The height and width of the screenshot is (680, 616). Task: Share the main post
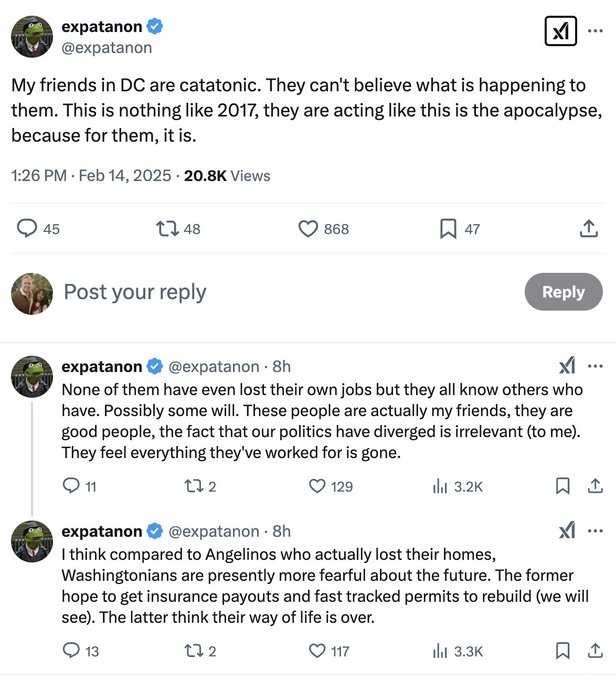589,229
